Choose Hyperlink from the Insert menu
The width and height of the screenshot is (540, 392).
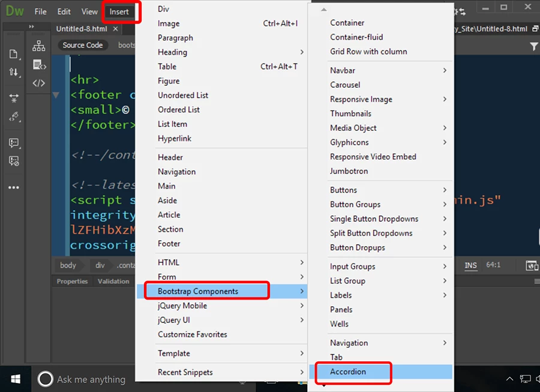222,139
